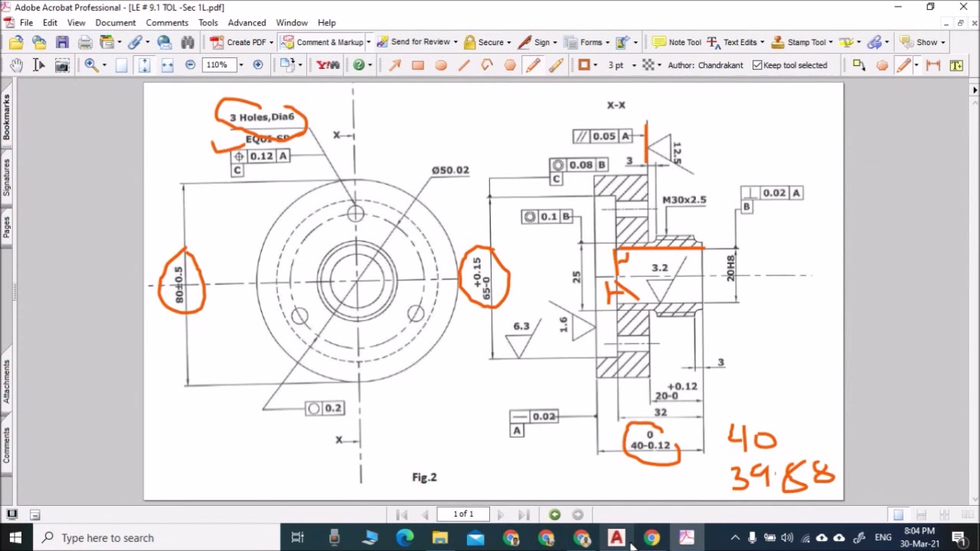The height and width of the screenshot is (551, 980).
Task: Select the Polygon shape tool
Action: 510,65
